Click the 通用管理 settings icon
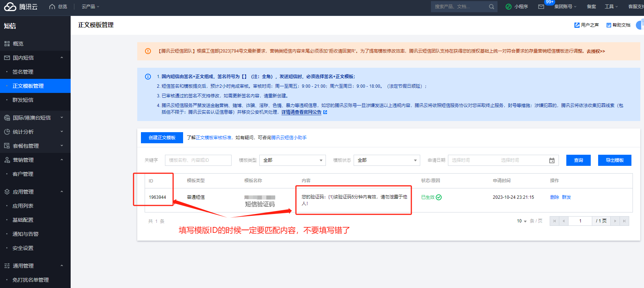 tap(7, 266)
